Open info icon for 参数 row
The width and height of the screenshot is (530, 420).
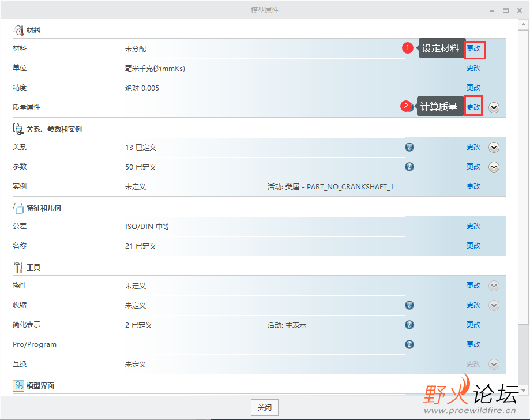pos(409,167)
